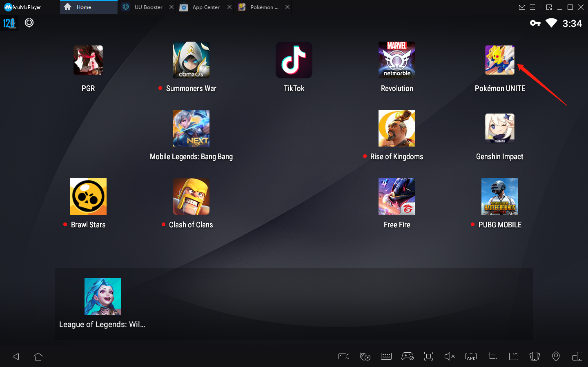Launch the PGR game

click(88, 60)
